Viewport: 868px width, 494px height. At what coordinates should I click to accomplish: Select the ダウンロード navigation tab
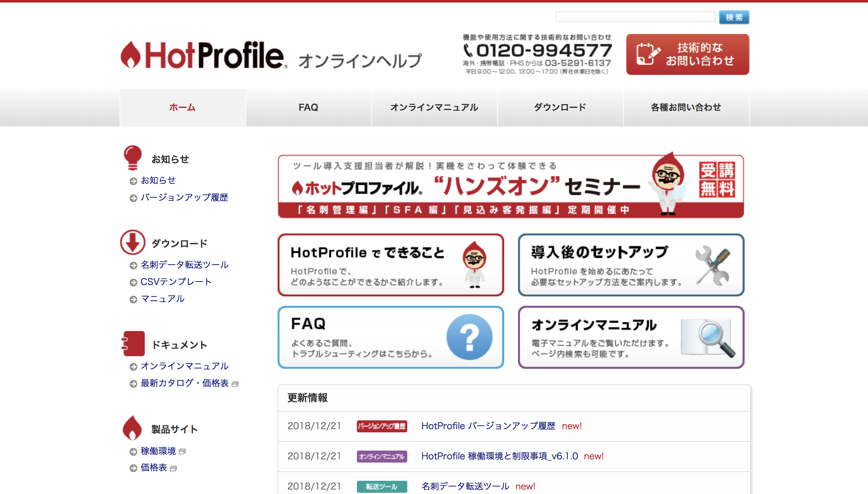(560, 108)
